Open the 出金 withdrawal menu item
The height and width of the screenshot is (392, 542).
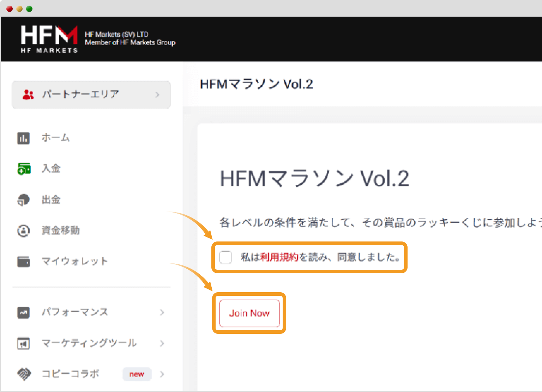51,200
